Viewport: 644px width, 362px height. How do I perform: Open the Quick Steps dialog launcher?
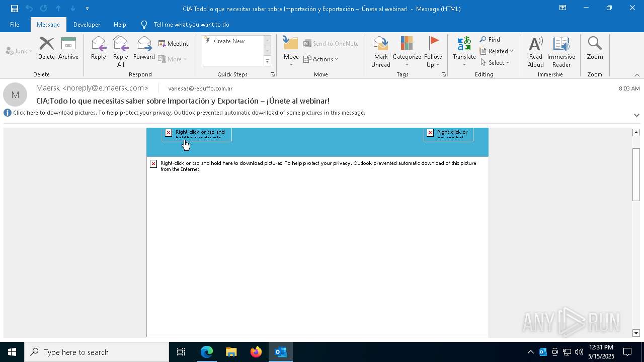tap(273, 74)
